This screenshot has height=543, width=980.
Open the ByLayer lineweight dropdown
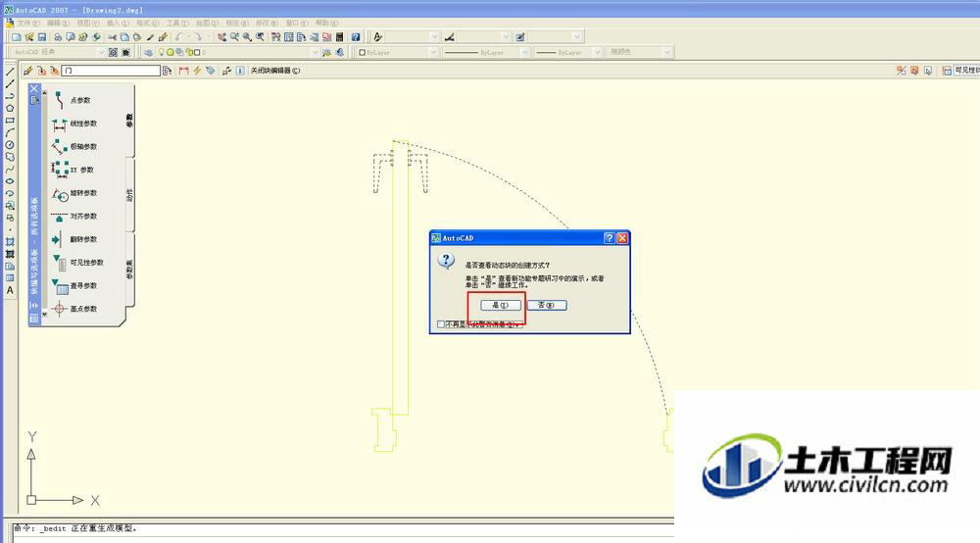598,53
